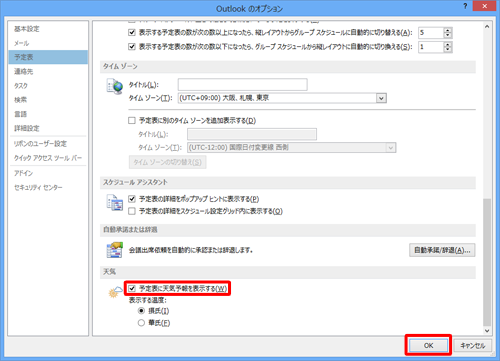Open the UTC-12:00 second time zone dropdown

[391, 147]
